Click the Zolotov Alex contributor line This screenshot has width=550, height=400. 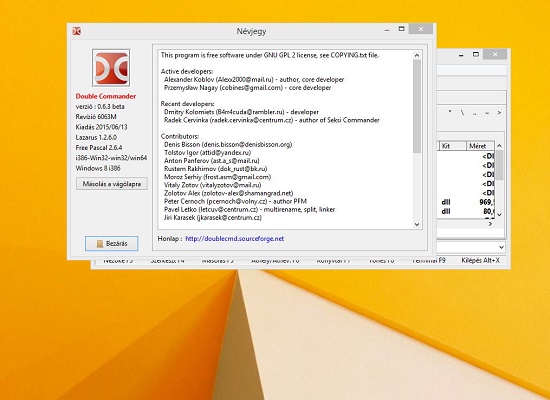pos(228,193)
